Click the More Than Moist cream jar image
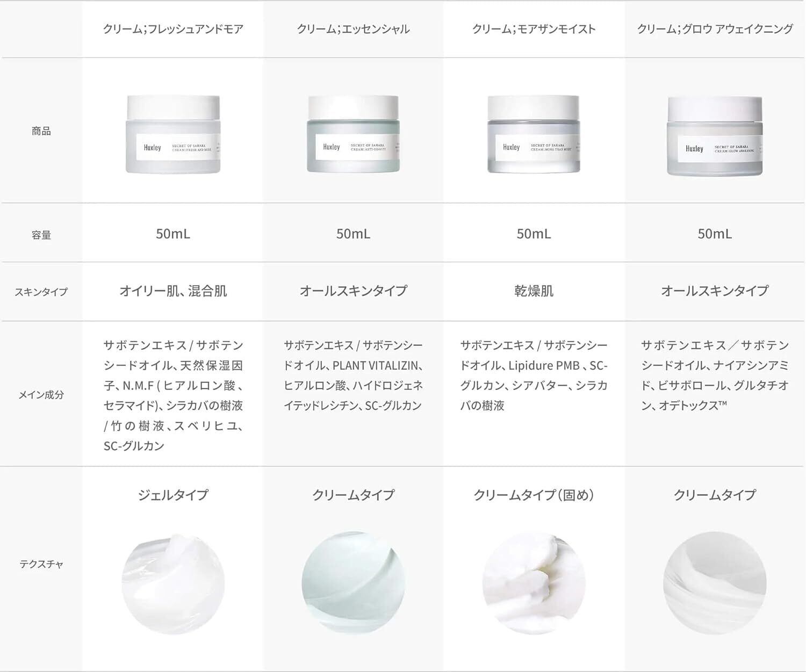 click(534, 134)
